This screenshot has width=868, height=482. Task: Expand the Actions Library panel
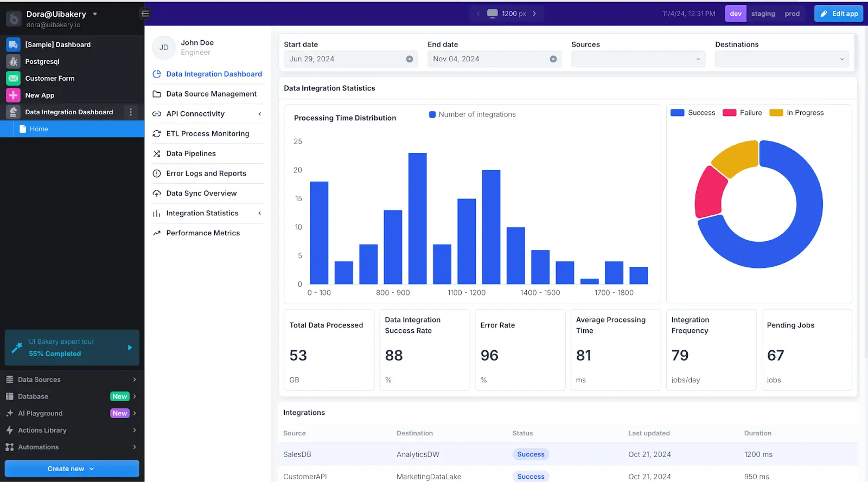pyautogui.click(x=135, y=430)
